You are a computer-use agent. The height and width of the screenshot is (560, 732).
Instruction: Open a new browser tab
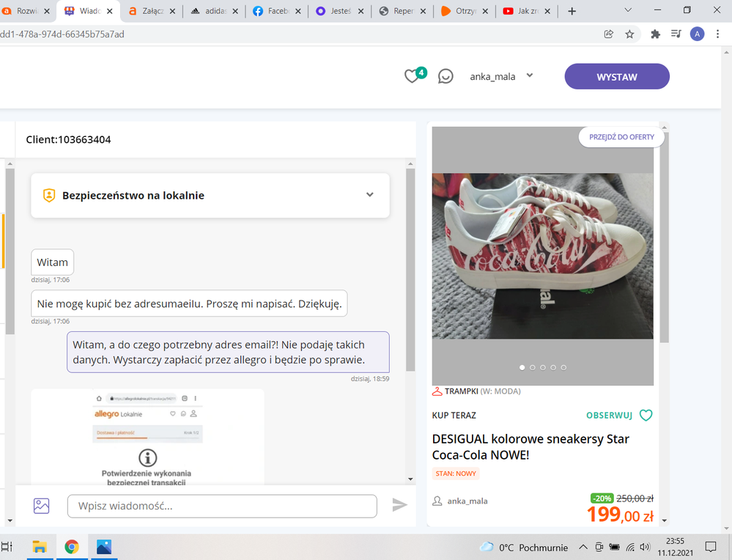(x=572, y=11)
